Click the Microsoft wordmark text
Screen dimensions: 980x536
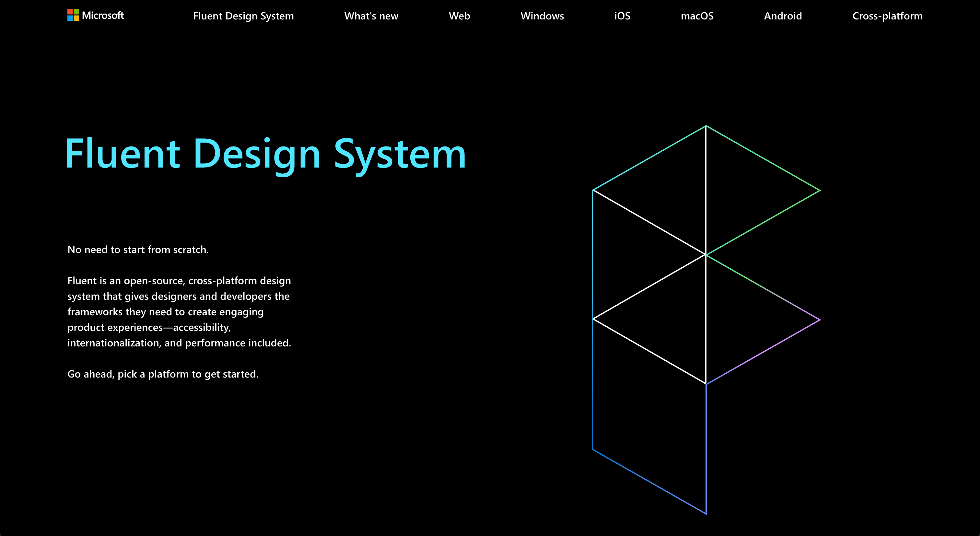(103, 15)
